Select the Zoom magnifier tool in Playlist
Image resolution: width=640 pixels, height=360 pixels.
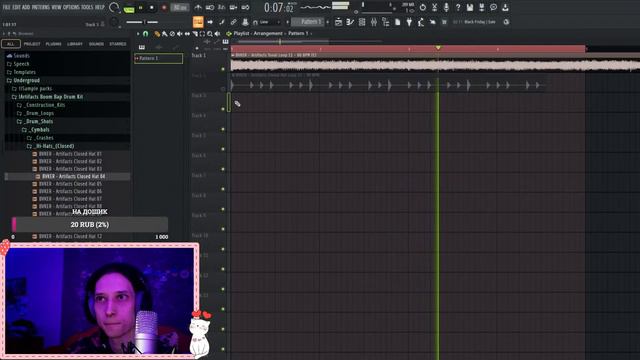point(210,34)
